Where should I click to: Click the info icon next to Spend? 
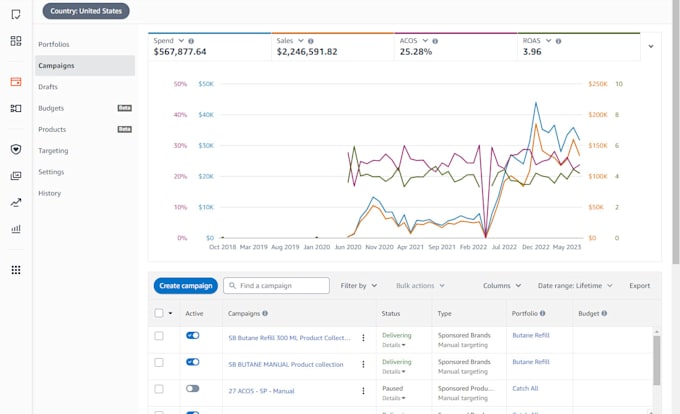pos(191,41)
